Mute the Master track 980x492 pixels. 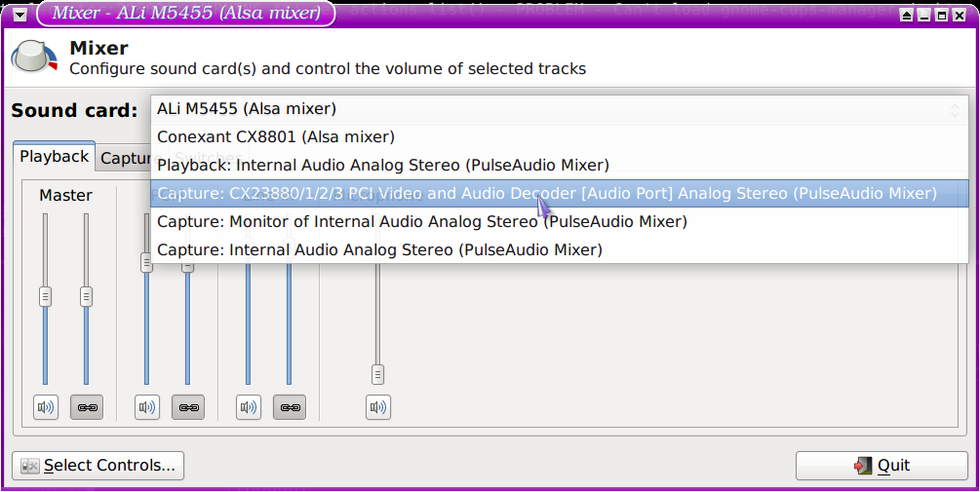coord(45,407)
